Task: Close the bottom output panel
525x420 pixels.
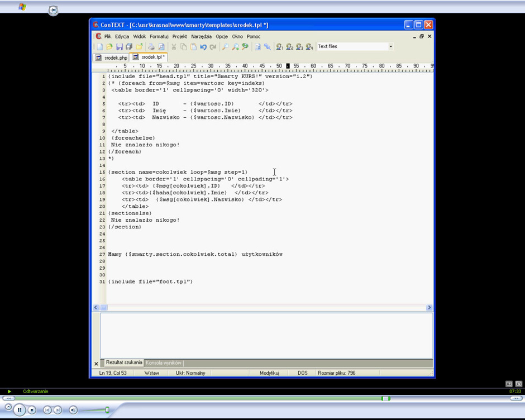Action: point(96,364)
